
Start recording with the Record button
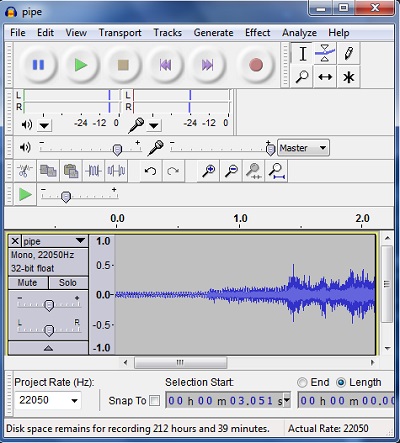(256, 65)
